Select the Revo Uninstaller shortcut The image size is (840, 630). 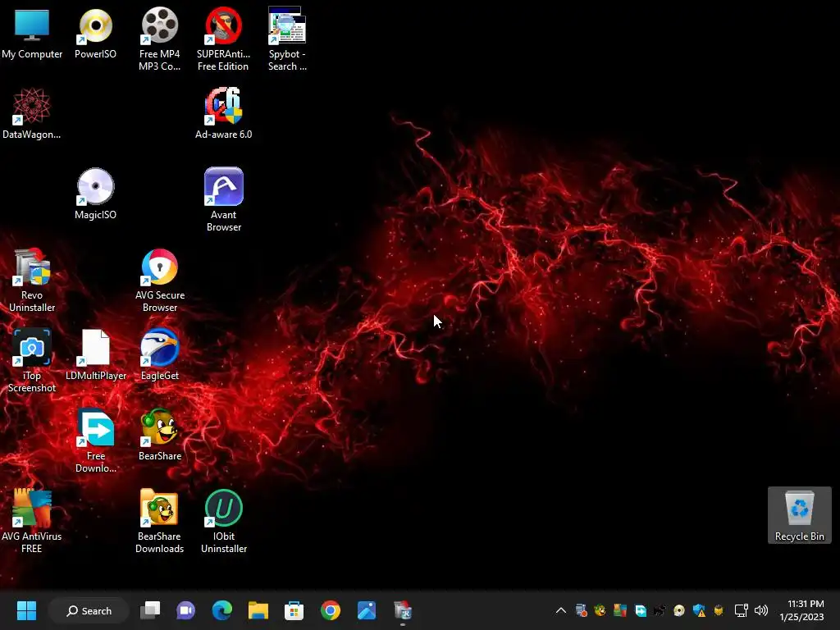click(32, 281)
